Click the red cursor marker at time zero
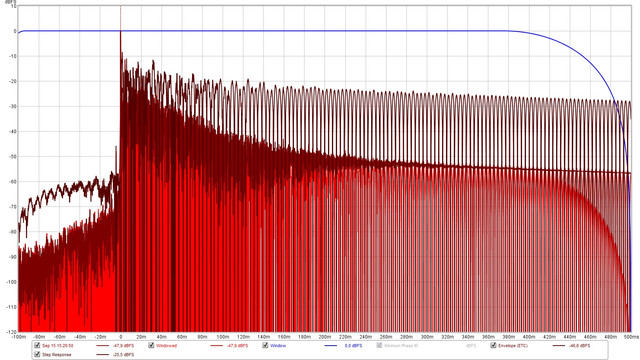 pyautogui.click(x=120, y=18)
